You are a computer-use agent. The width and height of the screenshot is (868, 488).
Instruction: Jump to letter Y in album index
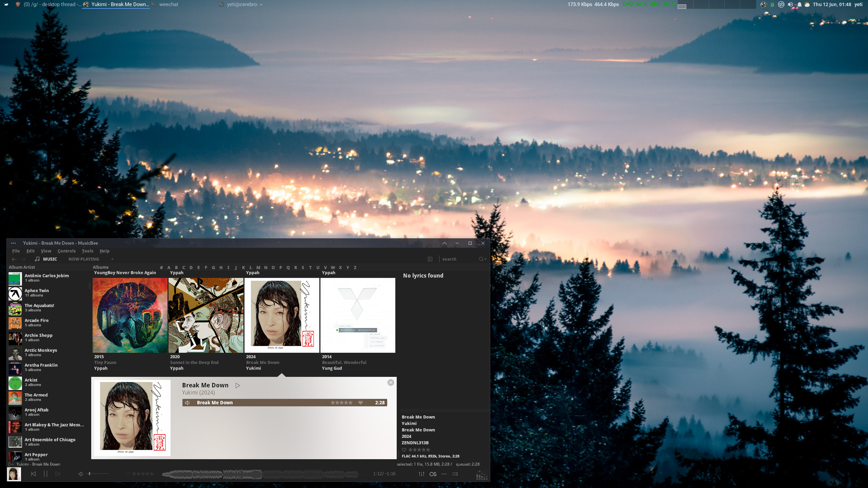point(348,267)
